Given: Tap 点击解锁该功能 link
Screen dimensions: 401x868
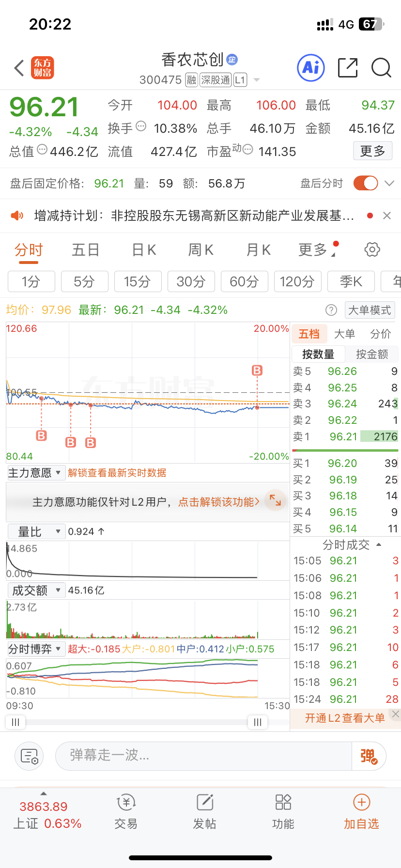Looking at the screenshot, I should tap(219, 502).
